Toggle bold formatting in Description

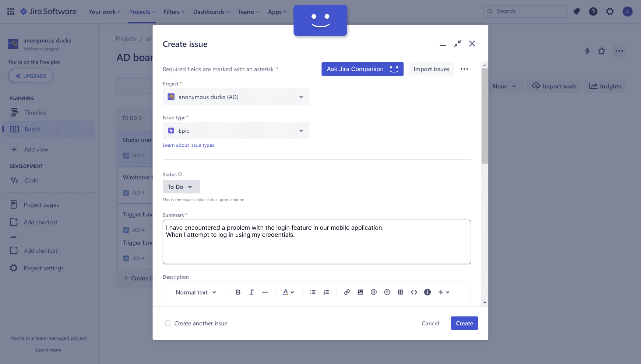pos(238,292)
